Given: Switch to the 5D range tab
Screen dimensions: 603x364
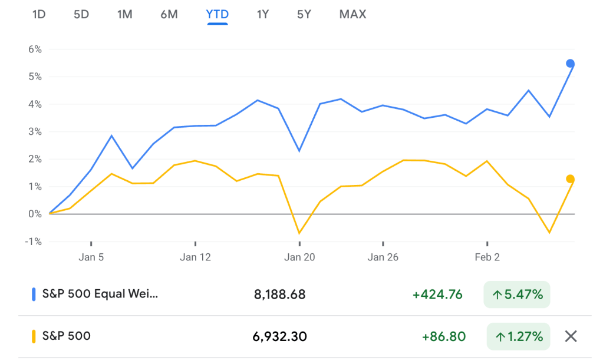Looking at the screenshot, I should click(81, 14).
